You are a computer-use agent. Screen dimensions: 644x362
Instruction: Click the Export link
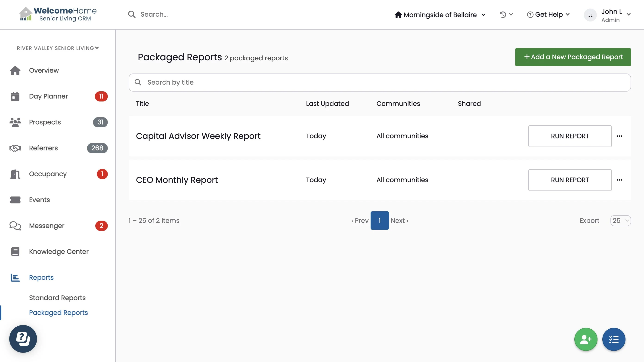[x=589, y=220]
